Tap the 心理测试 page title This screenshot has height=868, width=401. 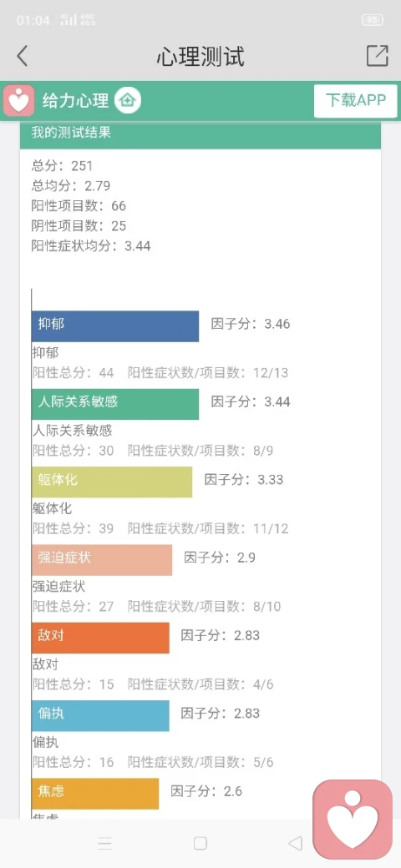[200, 57]
